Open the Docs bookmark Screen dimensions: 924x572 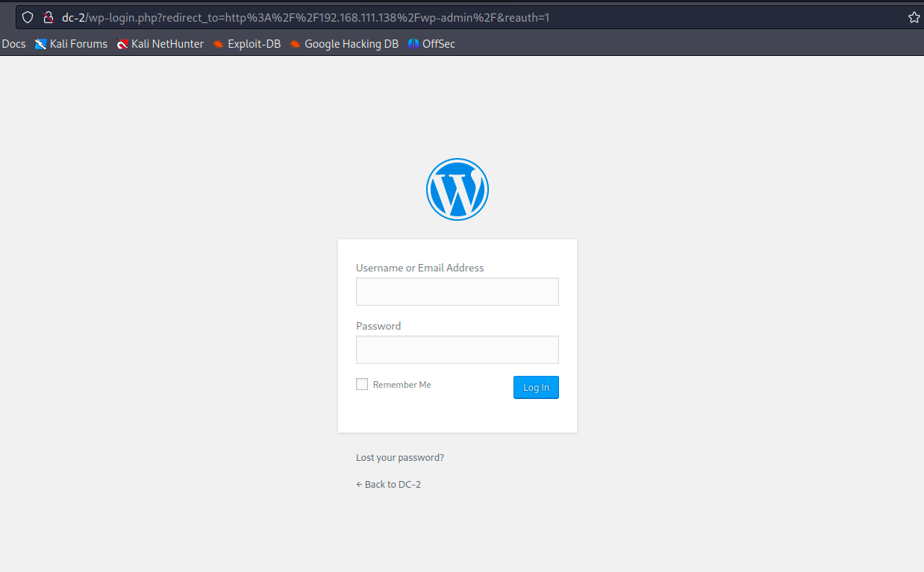click(x=13, y=44)
